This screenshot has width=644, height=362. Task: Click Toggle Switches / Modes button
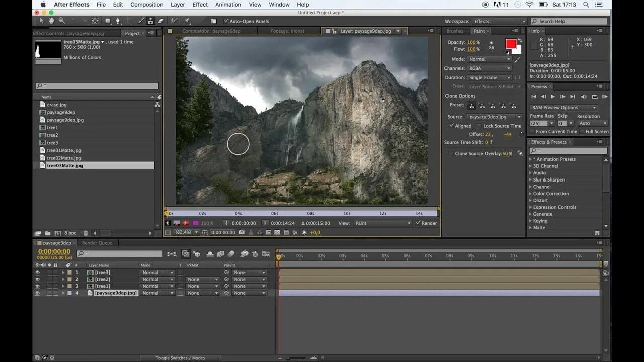pyautogui.click(x=180, y=358)
